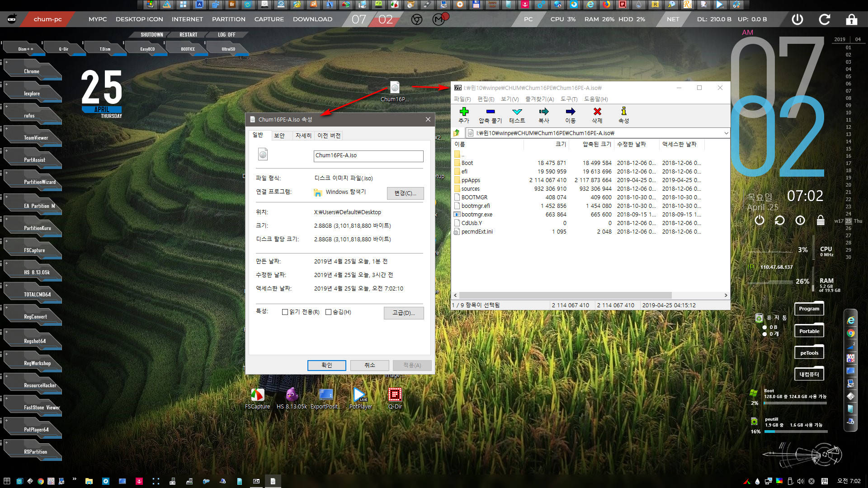868x488 pixels.
Task: Click the 복사 (Copy) icon in 7-Zip toolbar
Action: click(544, 112)
